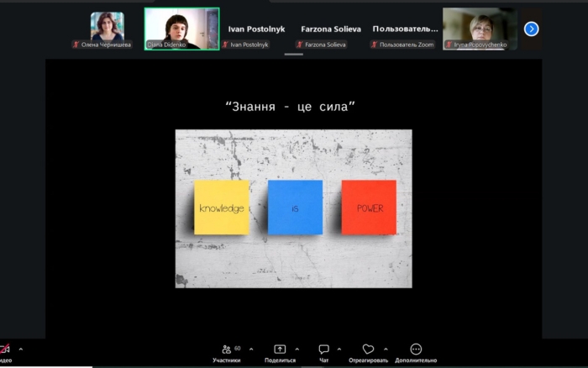The image size is (588, 368).
Task: Click the gray handle below the gallery strip
Action: (294, 55)
